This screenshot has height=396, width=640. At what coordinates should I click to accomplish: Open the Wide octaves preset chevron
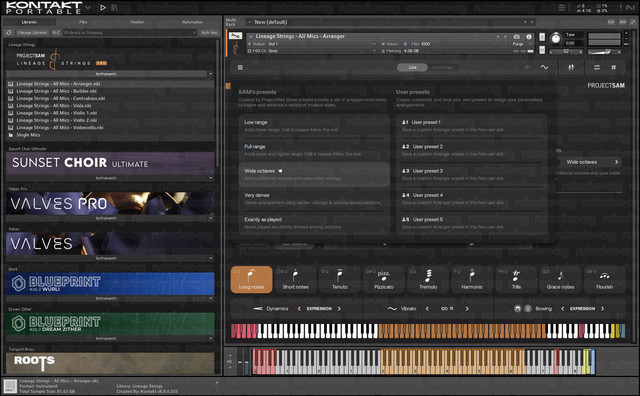coord(616,162)
